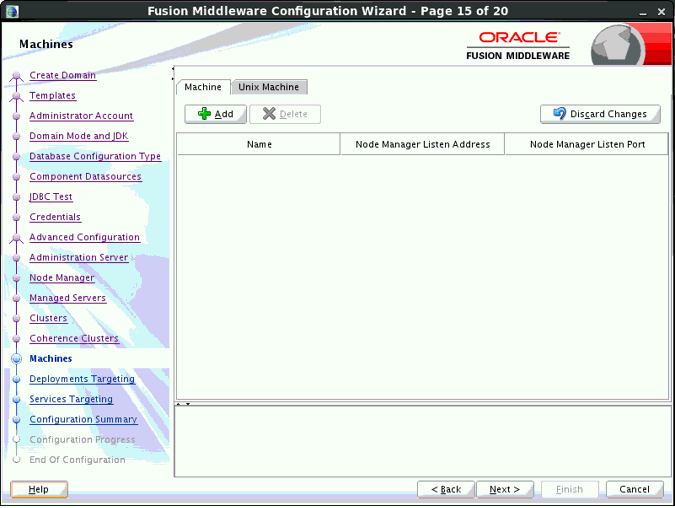Click the step bullet beside Configuration Summary
Screen dimensions: 675x508
click(x=16, y=420)
